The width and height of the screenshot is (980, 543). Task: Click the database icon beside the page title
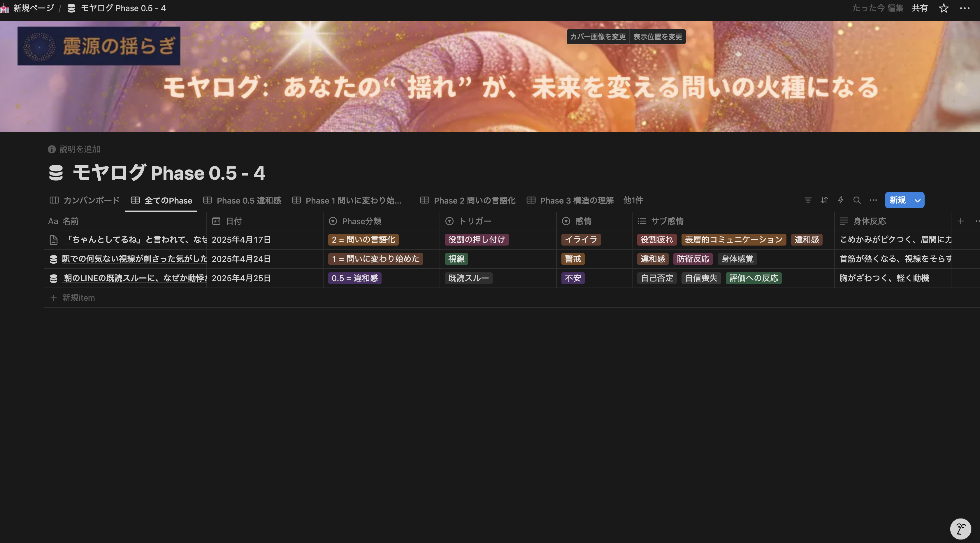[x=56, y=173]
